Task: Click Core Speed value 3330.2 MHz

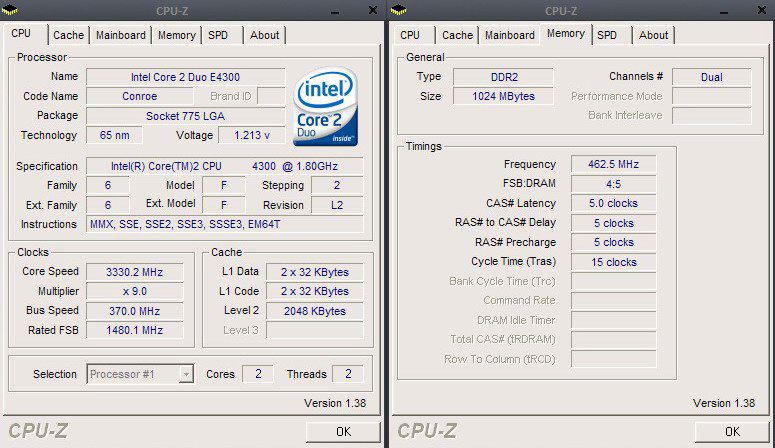Action: point(134,272)
